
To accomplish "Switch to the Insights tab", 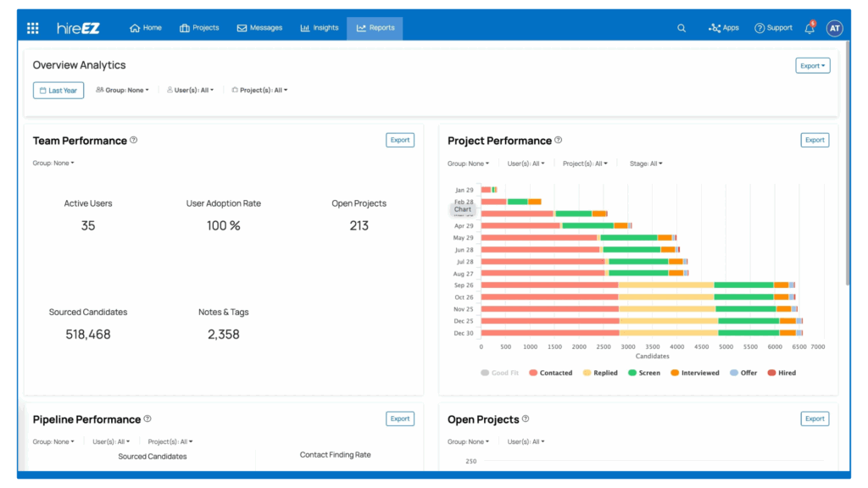I will point(320,28).
